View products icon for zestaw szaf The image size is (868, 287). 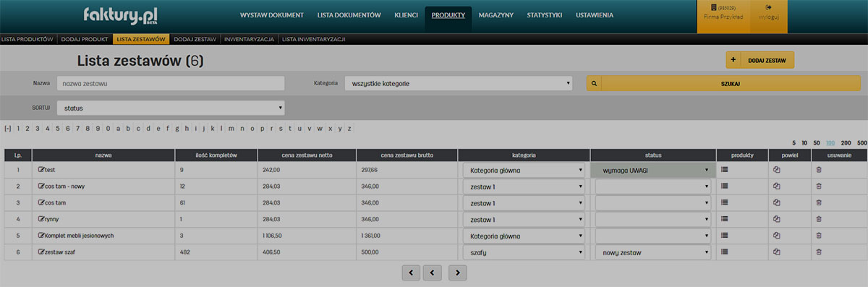point(725,252)
